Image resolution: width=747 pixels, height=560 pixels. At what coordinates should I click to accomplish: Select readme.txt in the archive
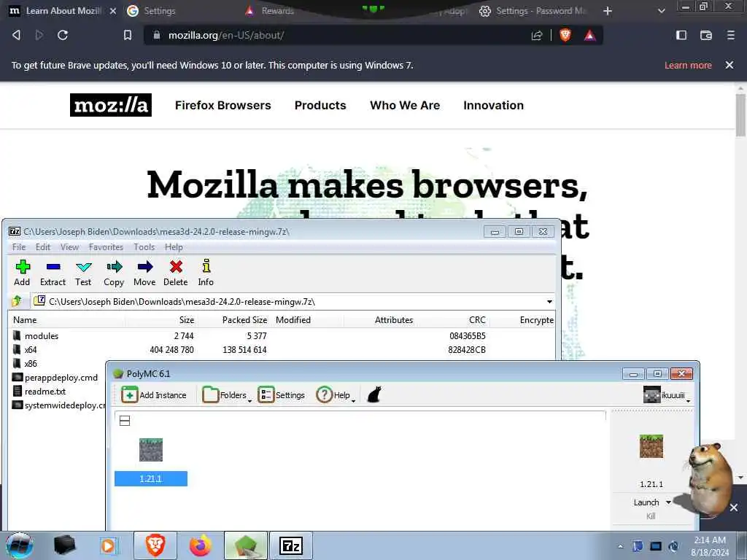[x=44, y=391]
